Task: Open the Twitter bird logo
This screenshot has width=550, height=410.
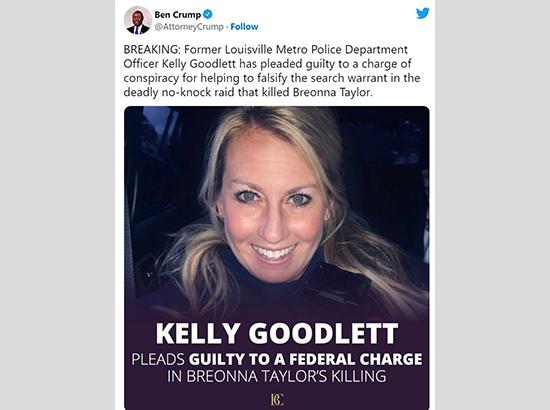Action: point(423,14)
